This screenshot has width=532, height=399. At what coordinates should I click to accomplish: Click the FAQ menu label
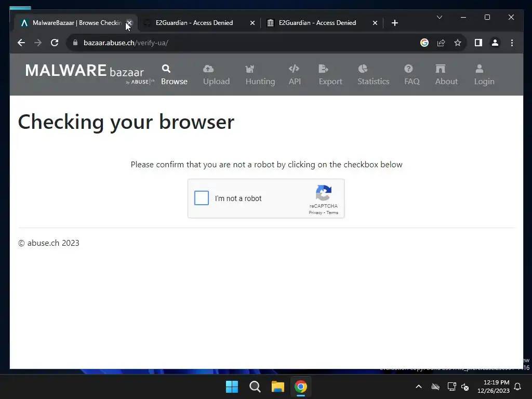coord(412,82)
